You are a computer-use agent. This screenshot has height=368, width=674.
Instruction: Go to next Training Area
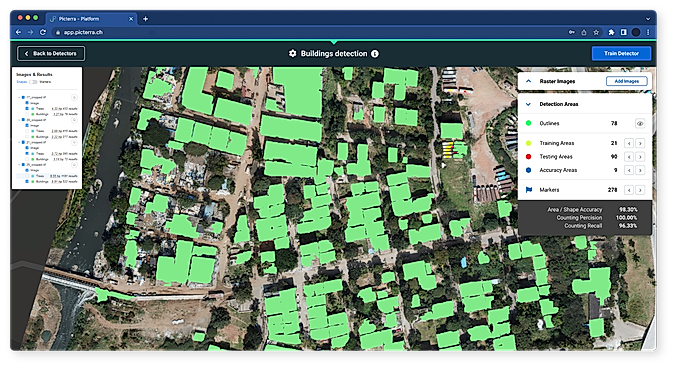[640, 143]
